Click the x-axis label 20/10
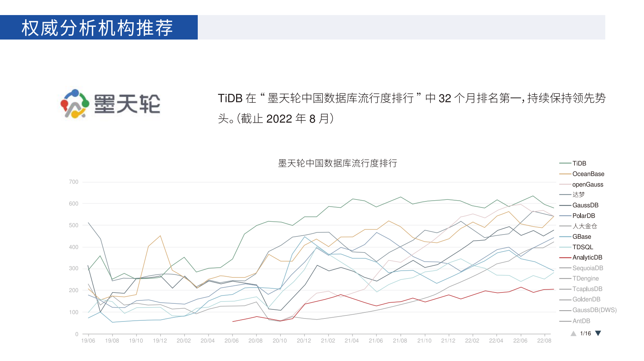The height and width of the screenshot is (361, 644). pyautogui.click(x=280, y=341)
